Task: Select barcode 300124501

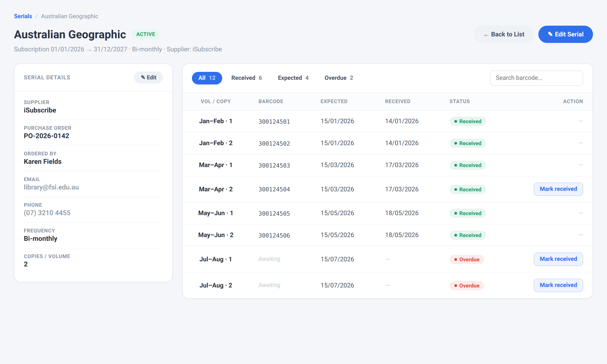Action: 274,121
